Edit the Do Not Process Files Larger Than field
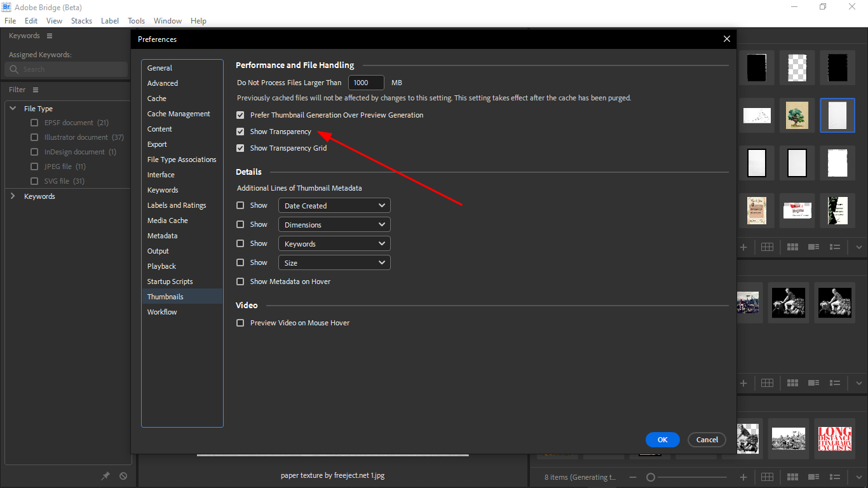 click(x=366, y=82)
